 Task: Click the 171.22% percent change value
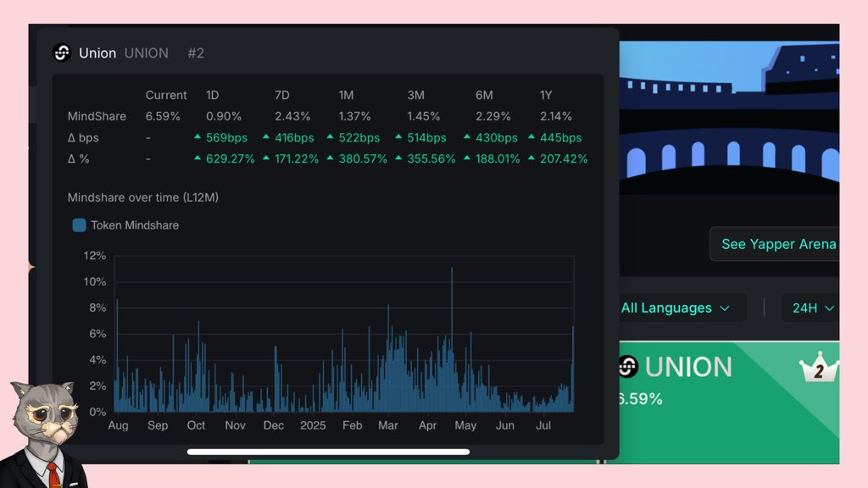(x=297, y=158)
